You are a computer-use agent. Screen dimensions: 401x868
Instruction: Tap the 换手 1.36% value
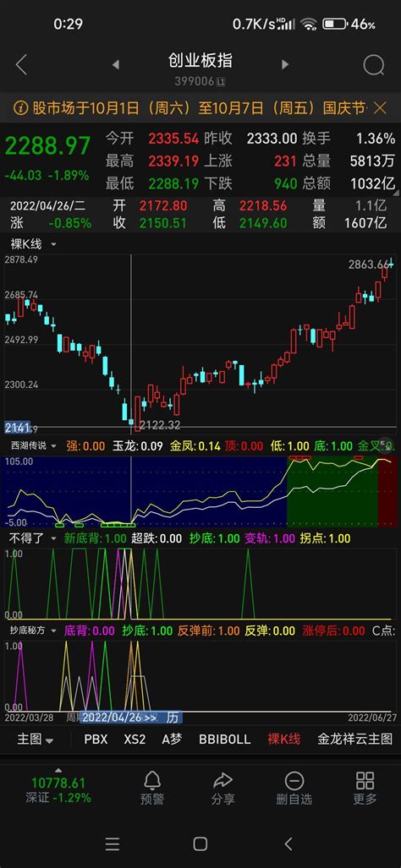pyautogui.click(x=376, y=138)
